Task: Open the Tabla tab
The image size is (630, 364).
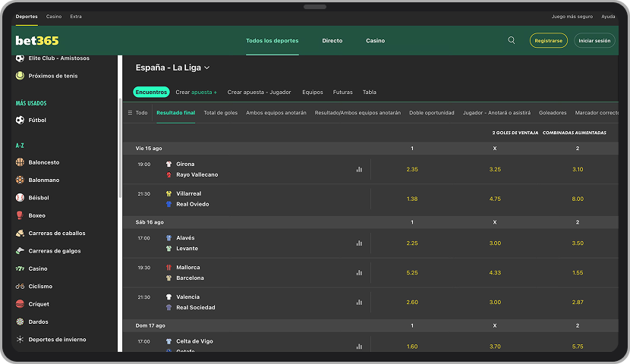Action: tap(369, 92)
